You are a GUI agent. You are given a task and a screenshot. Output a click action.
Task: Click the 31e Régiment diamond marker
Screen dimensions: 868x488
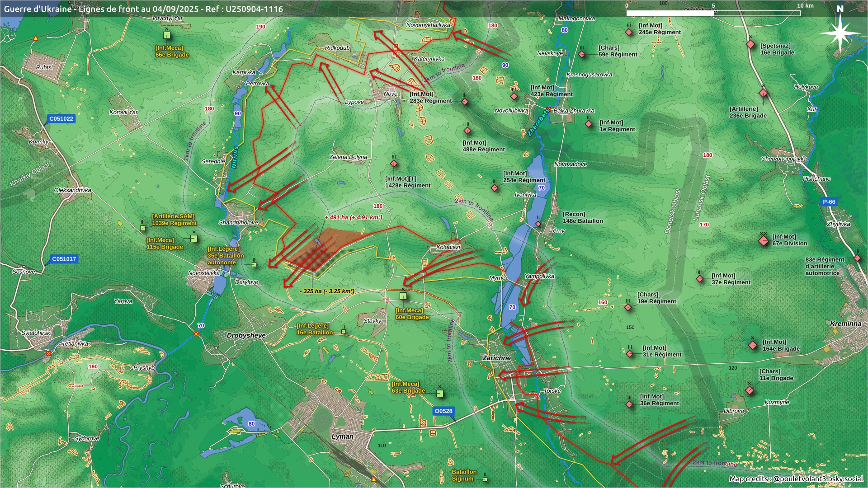630,353
